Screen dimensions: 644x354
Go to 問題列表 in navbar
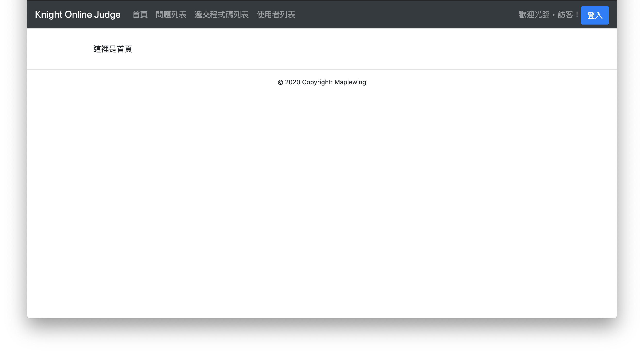(x=171, y=15)
